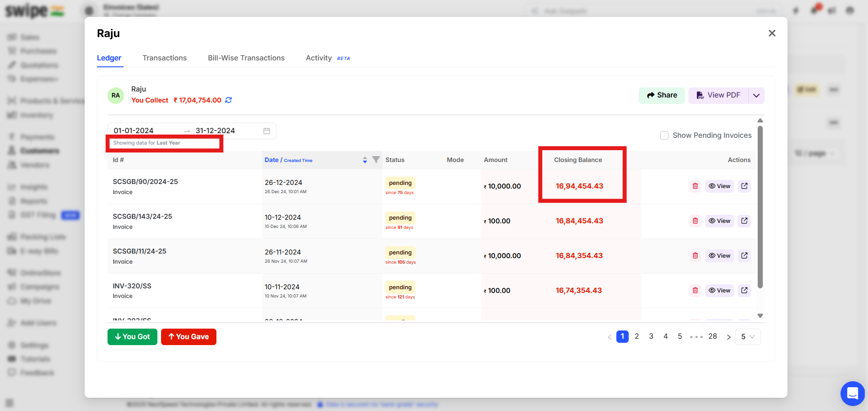Switch to the Transactions tab
This screenshot has width=868, height=411.
165,58
